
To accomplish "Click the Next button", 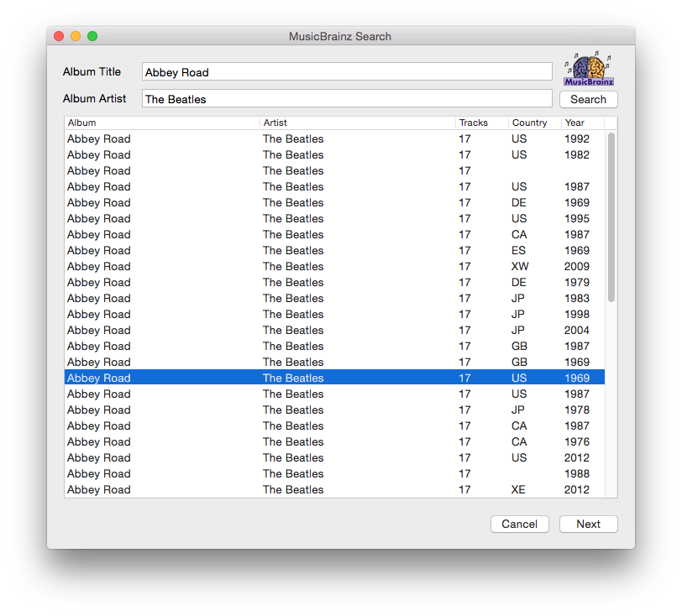I will coord(588,524).
